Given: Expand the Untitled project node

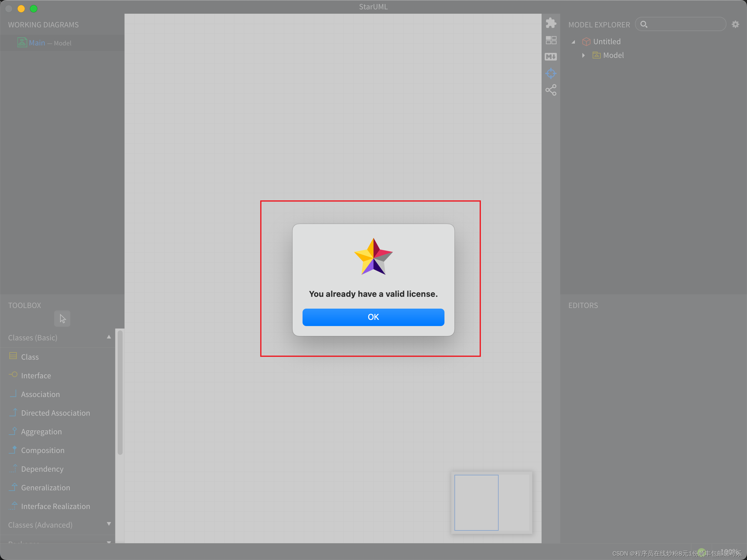Looking at the screenshot, I should click(x=574, y=41).
